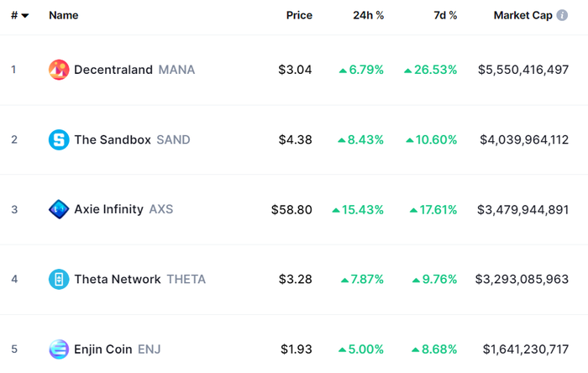Sort table by Name column header

click(63, 16)
